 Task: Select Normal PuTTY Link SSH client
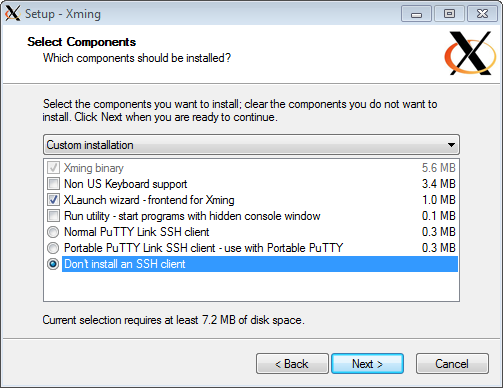click(53, 232)
